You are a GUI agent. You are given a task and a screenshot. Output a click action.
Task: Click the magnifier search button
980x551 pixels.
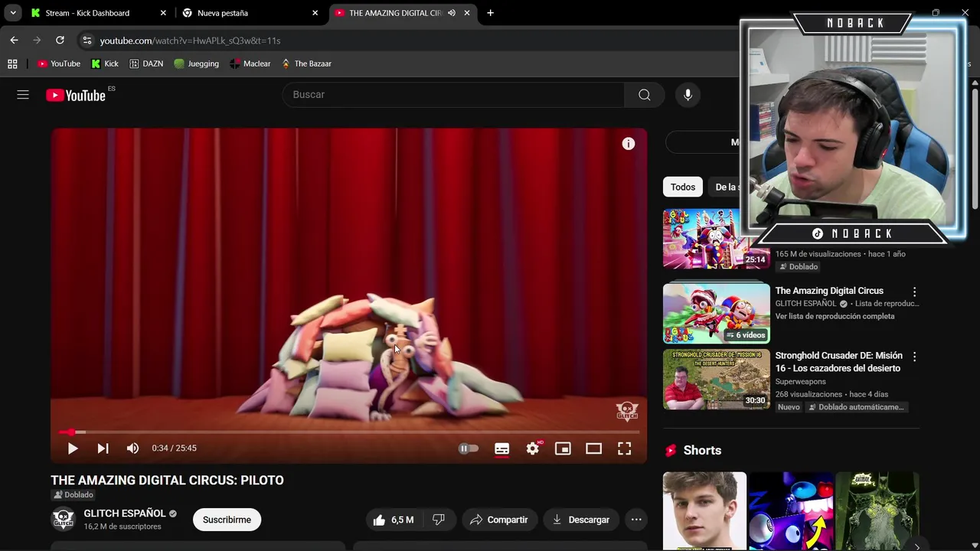(645, 95)
